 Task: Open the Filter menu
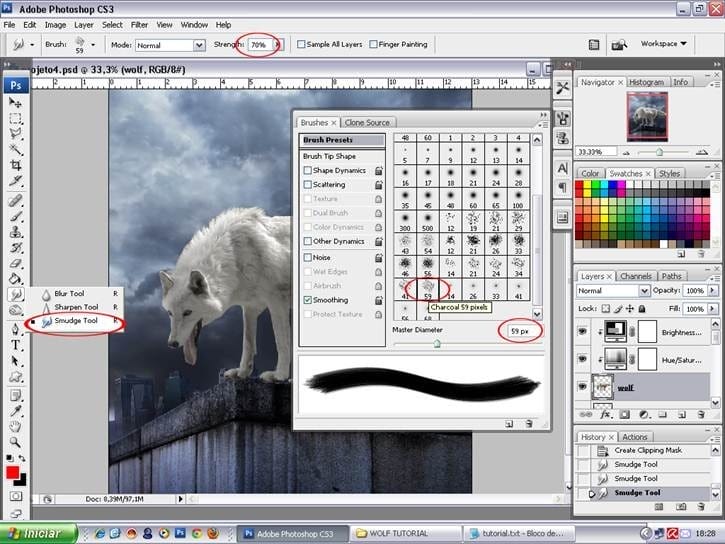coord(139,25)
